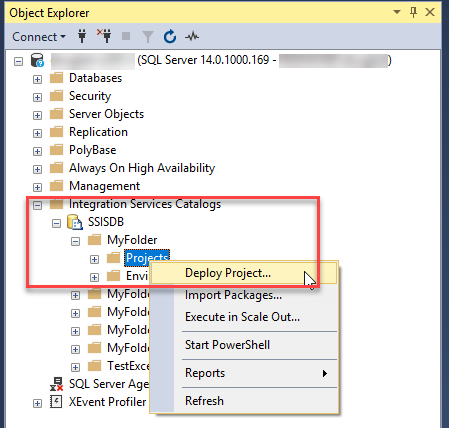Select the SSISDB catalog icon
Viewport: 449px width, 428px height.
(x=75, y=222)
